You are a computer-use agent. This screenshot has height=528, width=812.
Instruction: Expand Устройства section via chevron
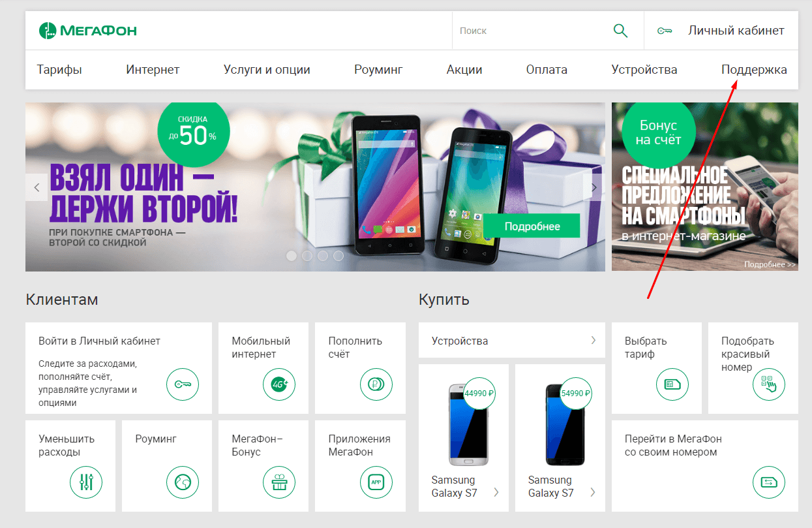click(594, 340)
